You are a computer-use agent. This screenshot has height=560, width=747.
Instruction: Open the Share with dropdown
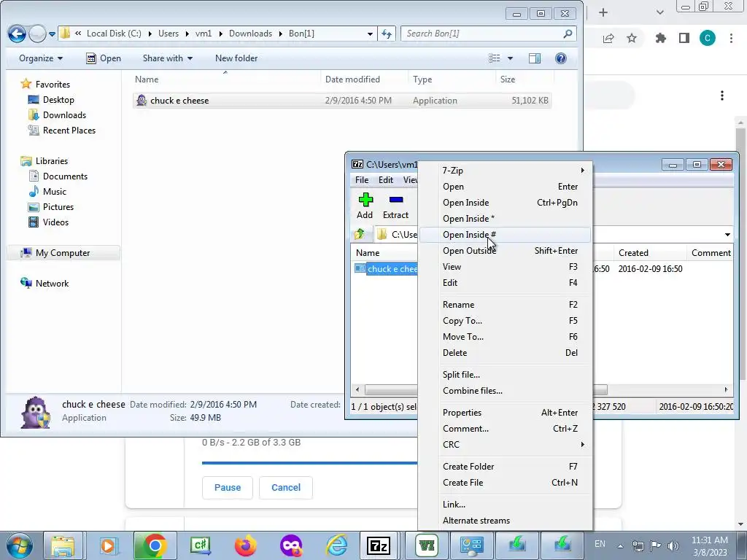168,58
